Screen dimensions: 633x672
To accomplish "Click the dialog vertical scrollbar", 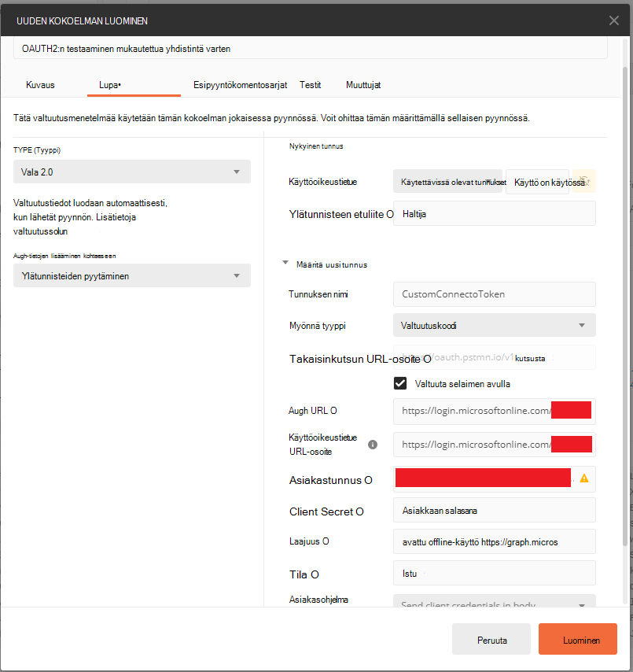I will pos(625,306).
